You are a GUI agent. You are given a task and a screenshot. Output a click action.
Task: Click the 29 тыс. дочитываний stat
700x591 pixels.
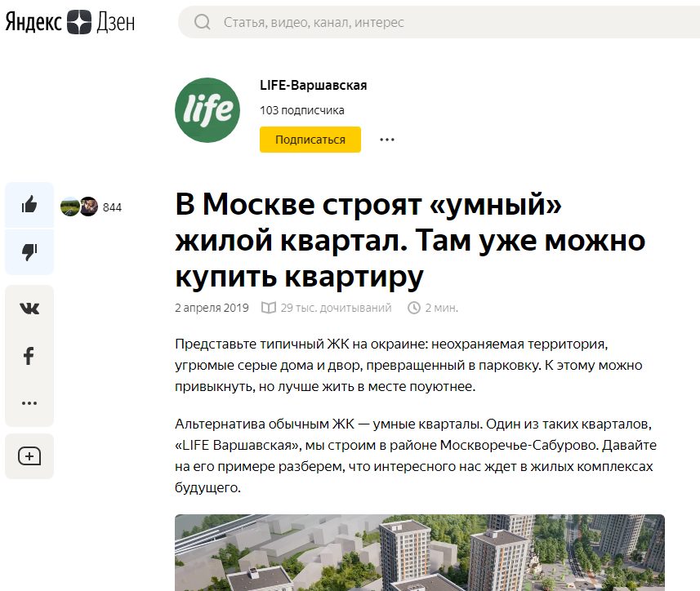point(336,308)
